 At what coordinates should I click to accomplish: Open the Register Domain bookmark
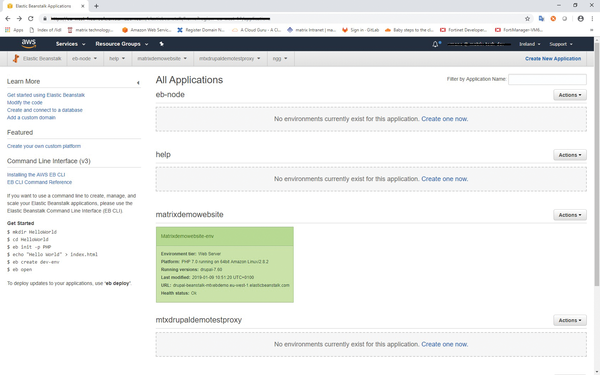(201, 30)
